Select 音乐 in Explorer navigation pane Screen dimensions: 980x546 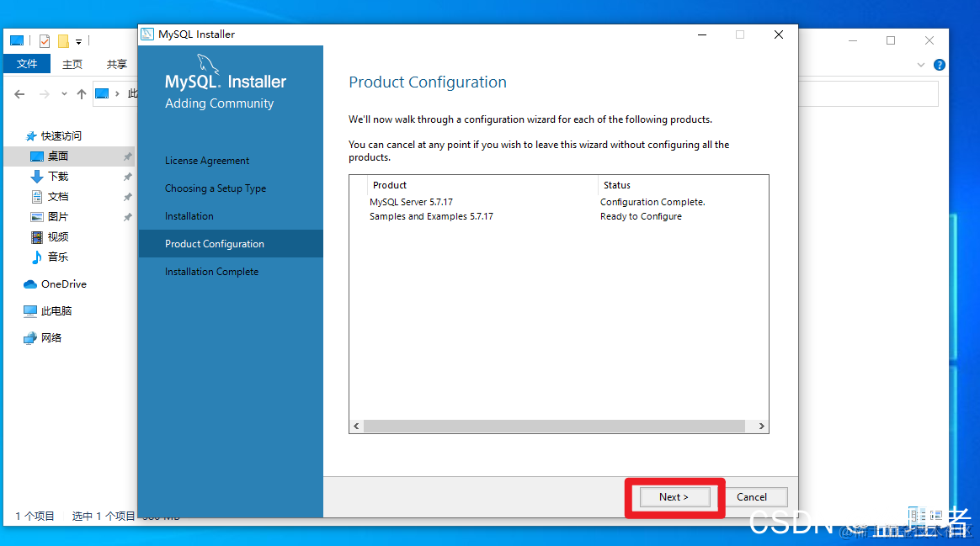pos(58,257)
